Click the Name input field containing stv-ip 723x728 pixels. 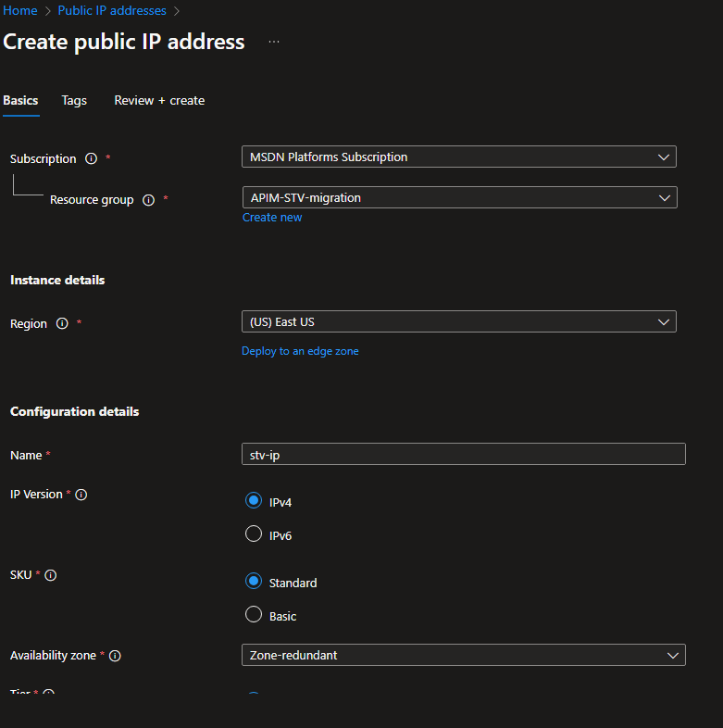(x=464, y=454)
